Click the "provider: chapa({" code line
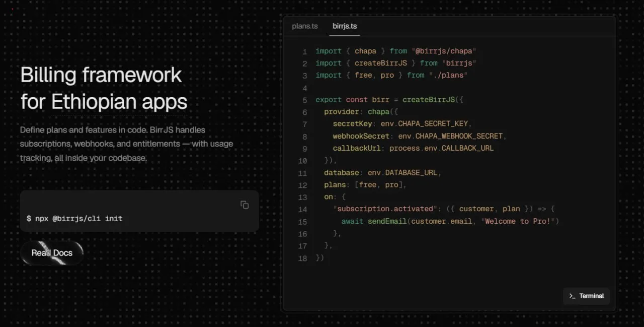 (x=361, y=112)
